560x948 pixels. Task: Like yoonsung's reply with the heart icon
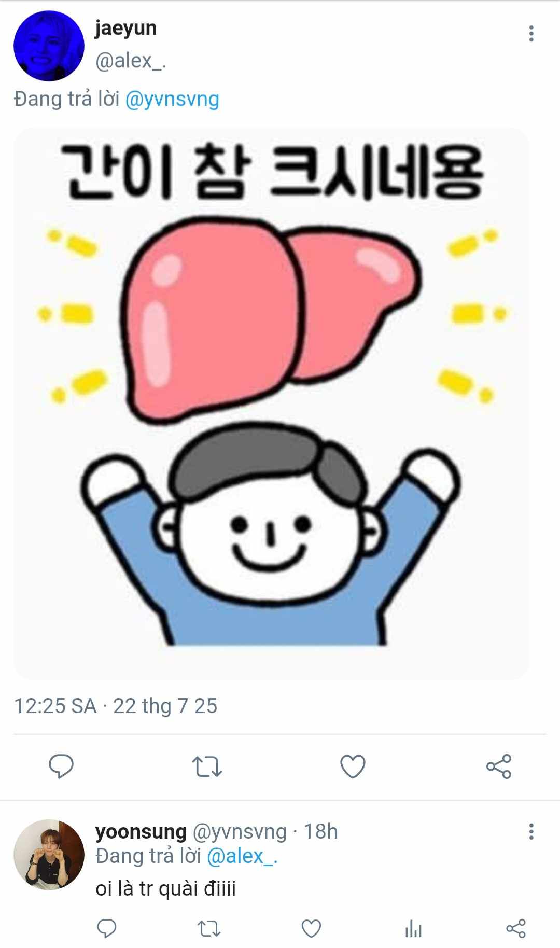[311, 928]
